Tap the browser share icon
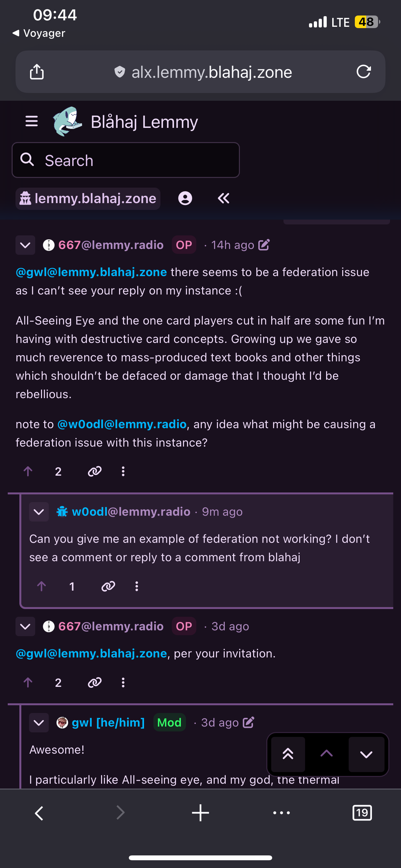 [37, 72]
